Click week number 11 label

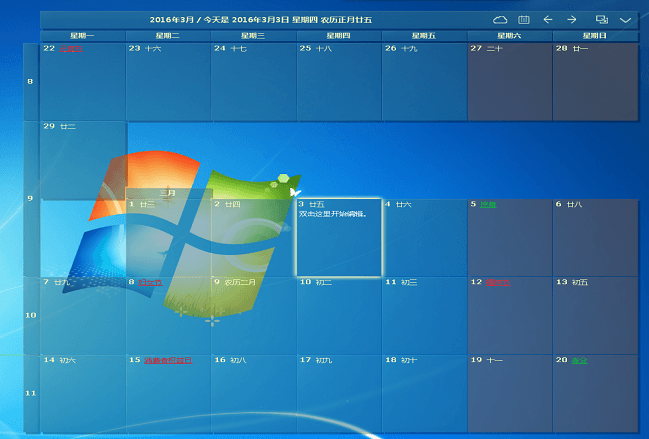click(31, 393)
